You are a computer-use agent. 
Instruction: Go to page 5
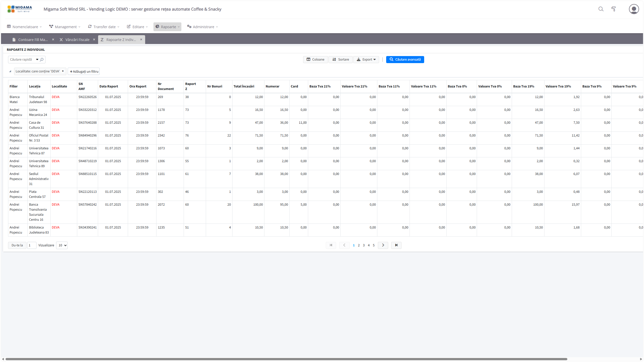pos(374,245)
